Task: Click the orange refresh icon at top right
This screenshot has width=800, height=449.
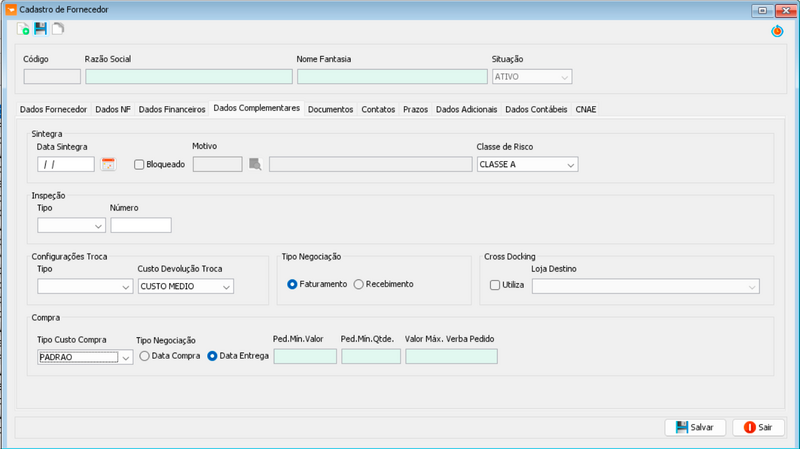Action: click(x=777, y=31)
